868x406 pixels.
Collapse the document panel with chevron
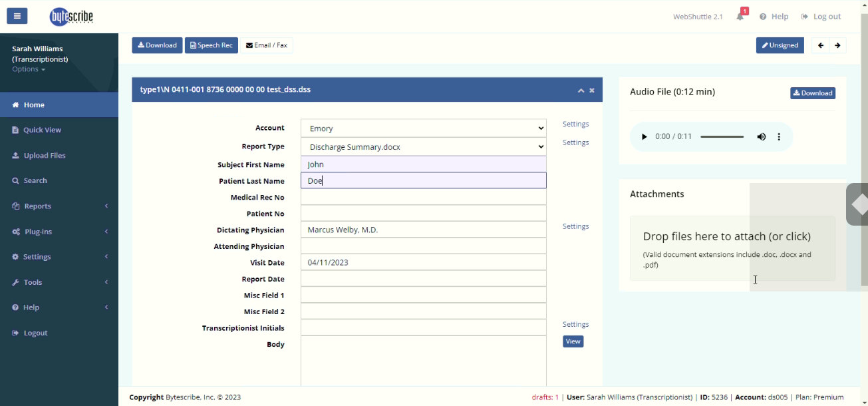click(581, 90)
